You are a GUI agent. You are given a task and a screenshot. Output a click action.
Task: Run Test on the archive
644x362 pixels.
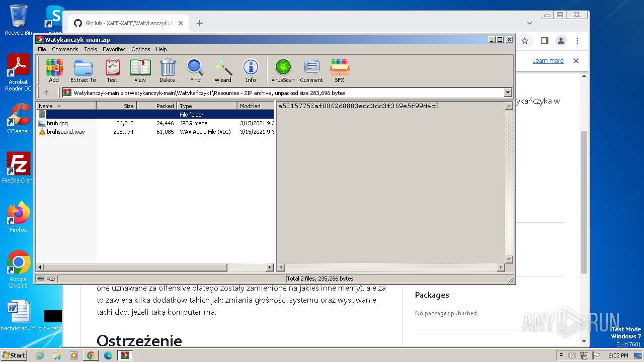pyautogui.click(x=112, y=70)
